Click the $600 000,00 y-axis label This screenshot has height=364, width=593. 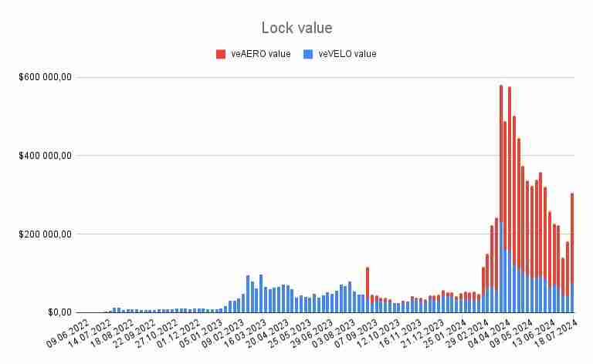(46, 77)
